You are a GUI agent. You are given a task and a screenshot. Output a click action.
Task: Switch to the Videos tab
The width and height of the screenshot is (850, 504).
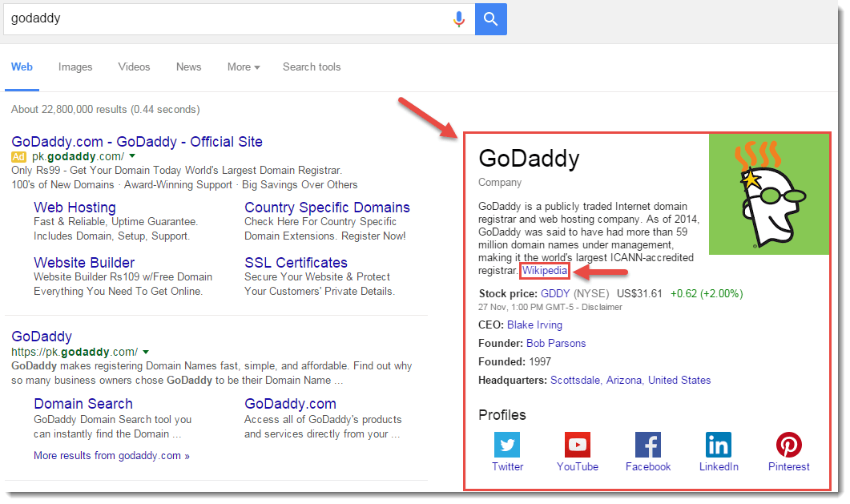[134, 67]
